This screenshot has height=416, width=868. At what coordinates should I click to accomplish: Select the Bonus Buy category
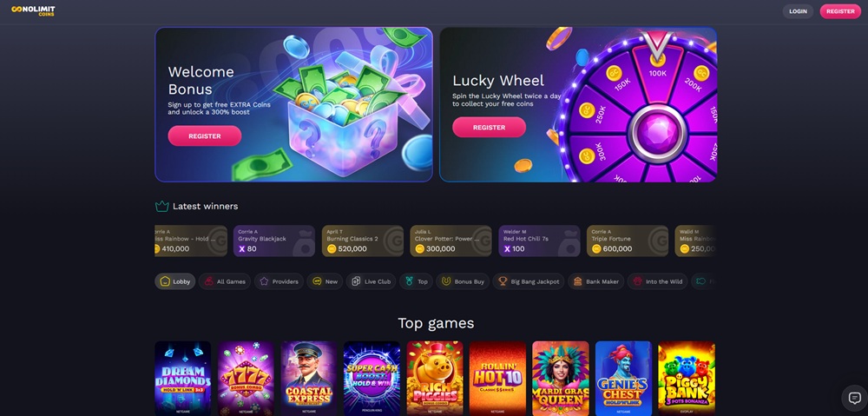pyautogui.click(x=463, y=281)
